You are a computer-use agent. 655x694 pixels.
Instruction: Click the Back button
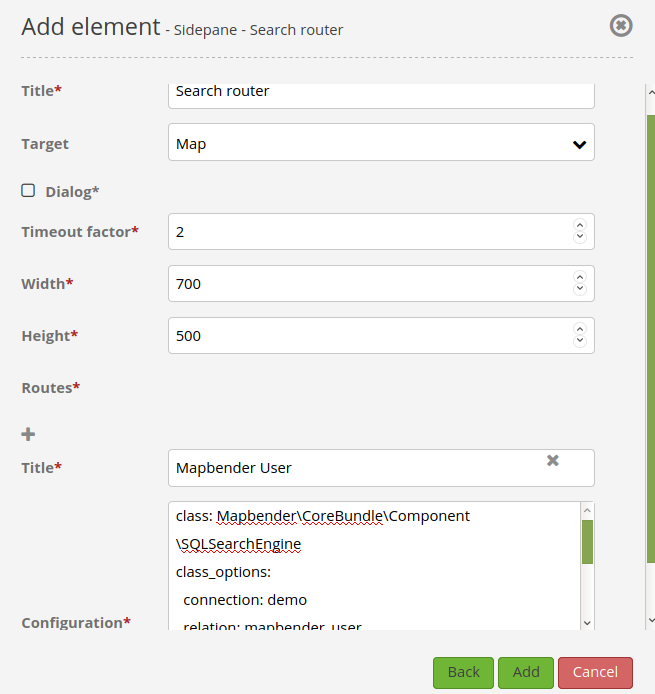tap(463, 672)
